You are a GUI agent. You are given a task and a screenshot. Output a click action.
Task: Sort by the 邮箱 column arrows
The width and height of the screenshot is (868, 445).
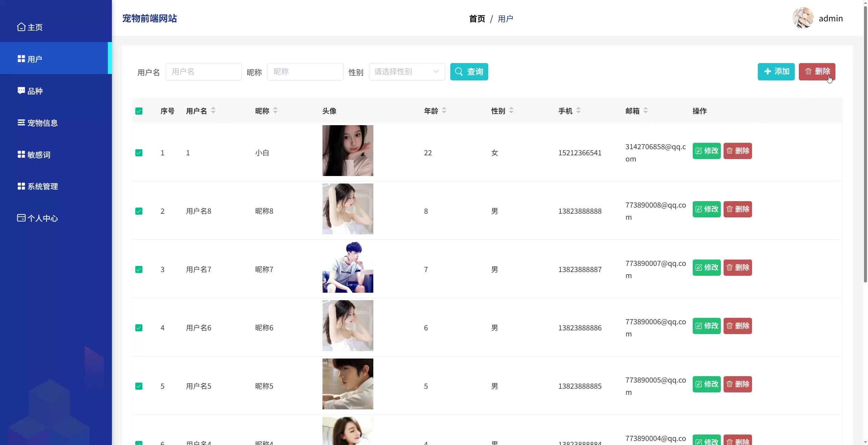(646, 110)
